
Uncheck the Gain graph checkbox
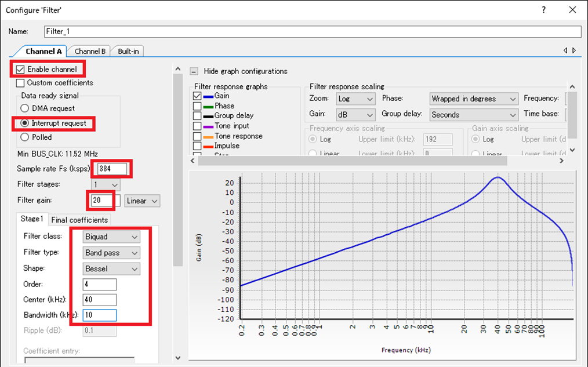coord(197,96)
